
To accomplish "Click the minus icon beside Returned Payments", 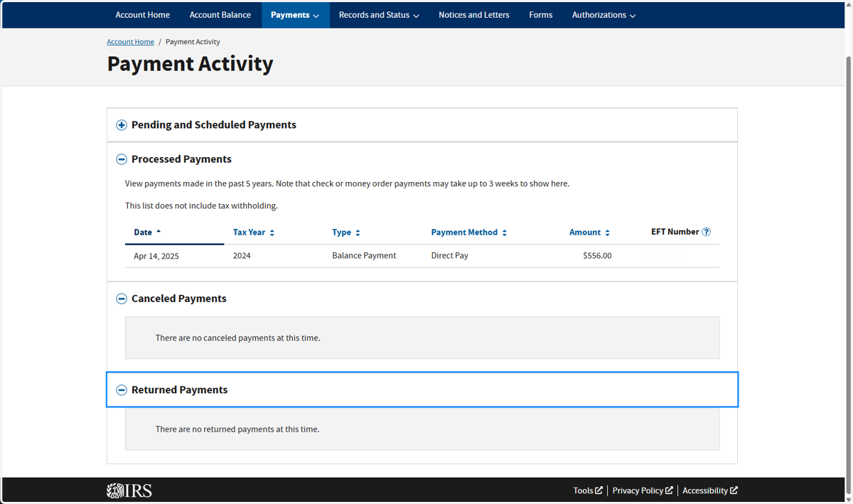I will pos(122,390).
